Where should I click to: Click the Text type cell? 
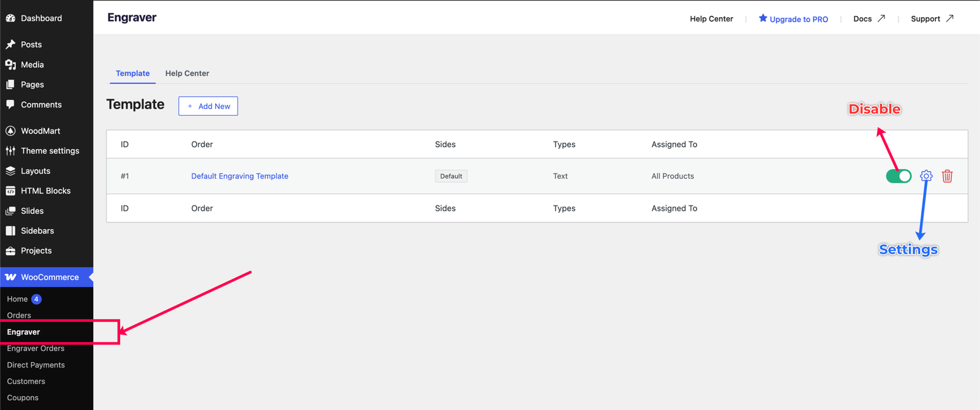point(560,176)
